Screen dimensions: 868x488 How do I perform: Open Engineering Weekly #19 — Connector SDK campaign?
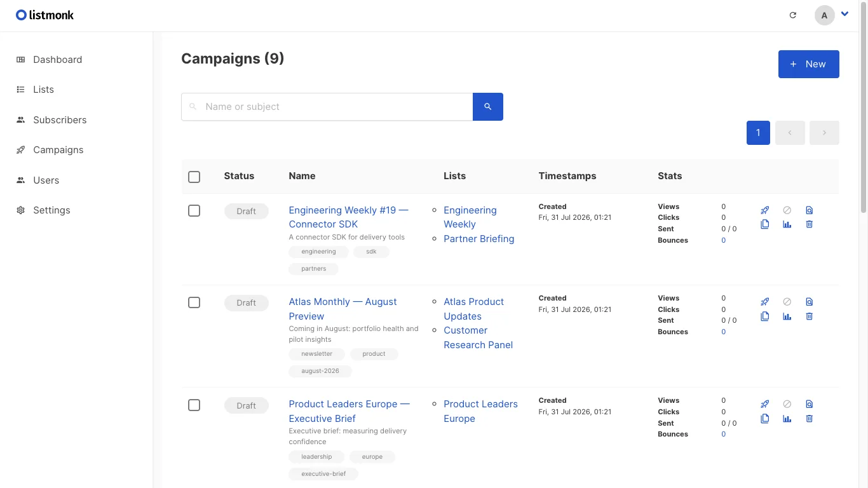[x=349, y=217]
